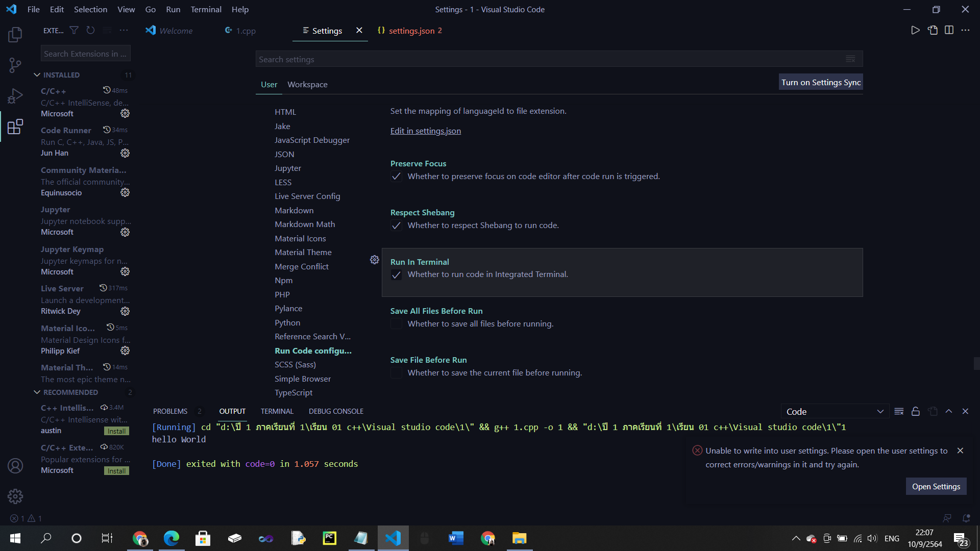The image size is (980, 551).
Task: Close the bottom panel
Action: [x=965, y=412]
